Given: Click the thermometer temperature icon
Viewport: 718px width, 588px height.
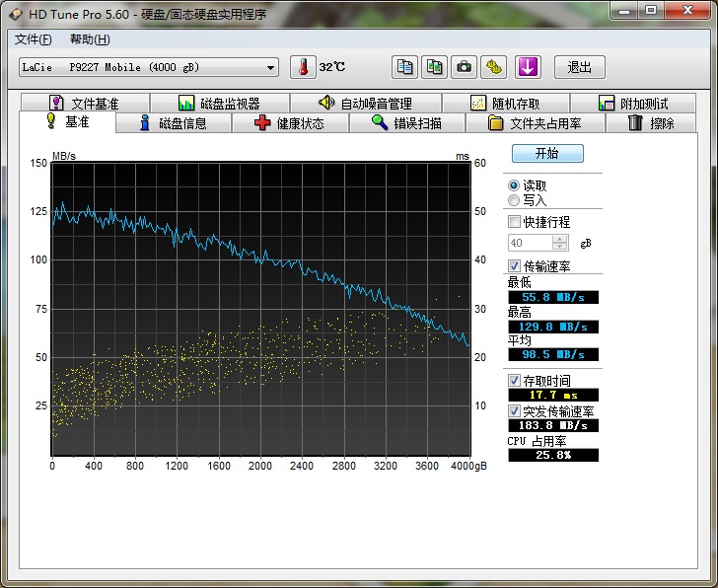Looking at the screenshot, I should (x=304, y=67).
